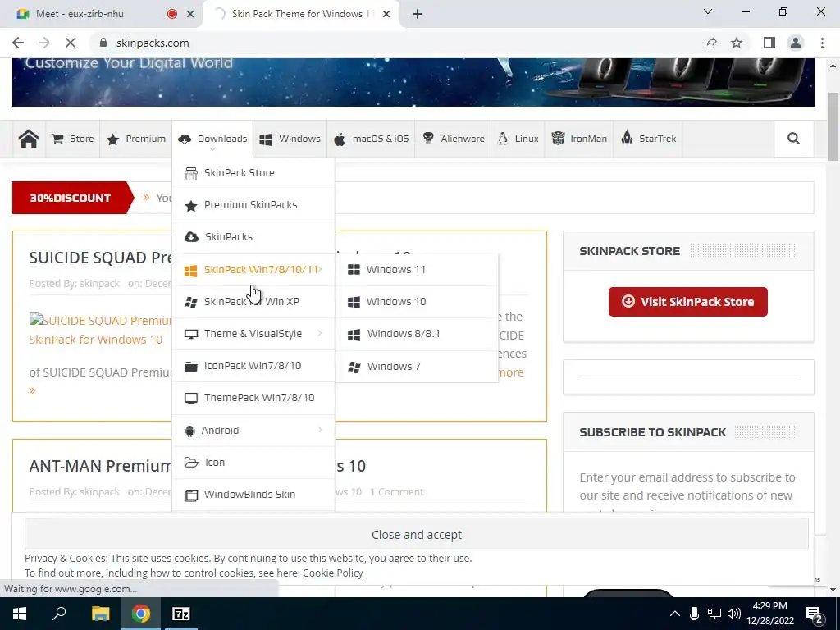Open a new browser tab
The width and height of the screenshot is (840, 630).
point(418,14)
